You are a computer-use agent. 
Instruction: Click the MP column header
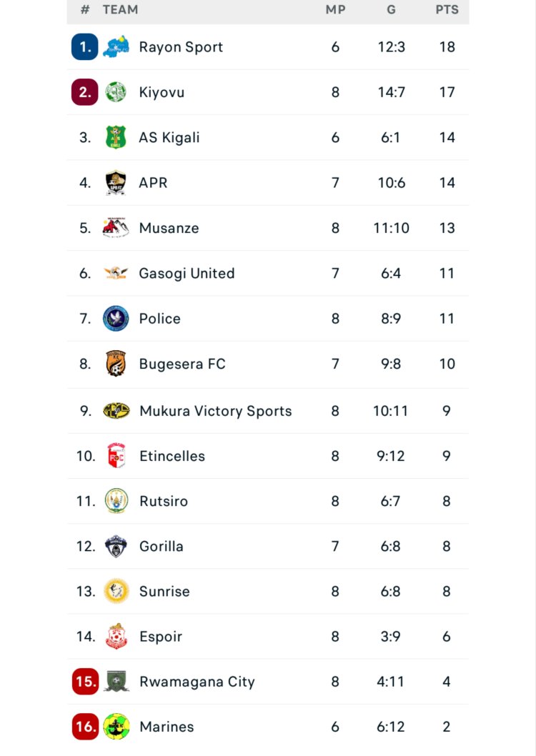click(335, 10)
